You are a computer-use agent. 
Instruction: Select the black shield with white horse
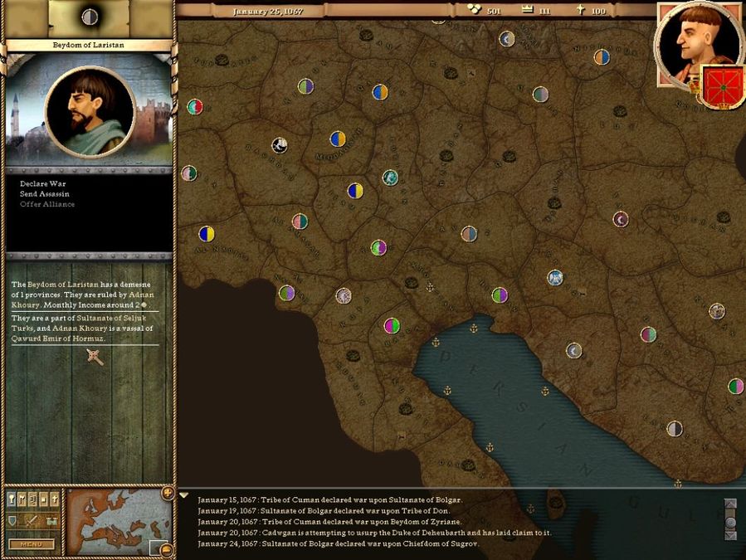click(280, 145)
